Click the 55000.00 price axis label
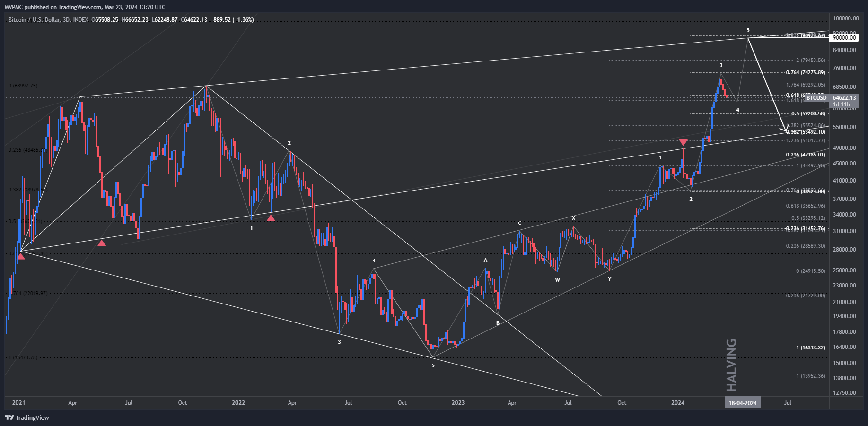This screenshot has height=426, width=868. click(x=844, y=127)
